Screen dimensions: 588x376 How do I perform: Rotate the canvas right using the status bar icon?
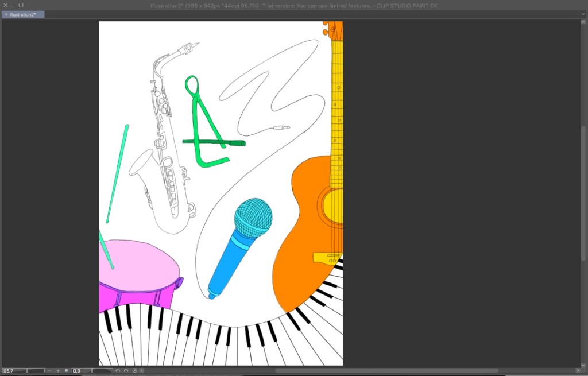126,371
